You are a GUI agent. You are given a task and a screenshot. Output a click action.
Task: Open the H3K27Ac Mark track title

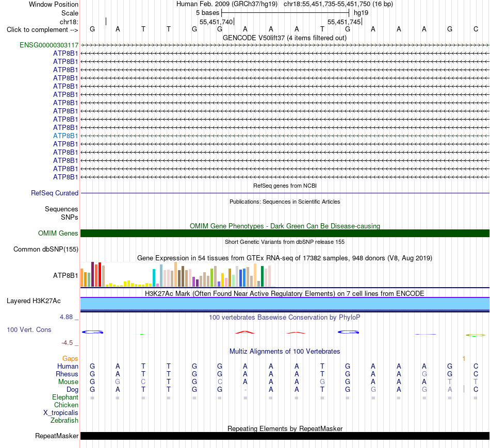[285, 294]
